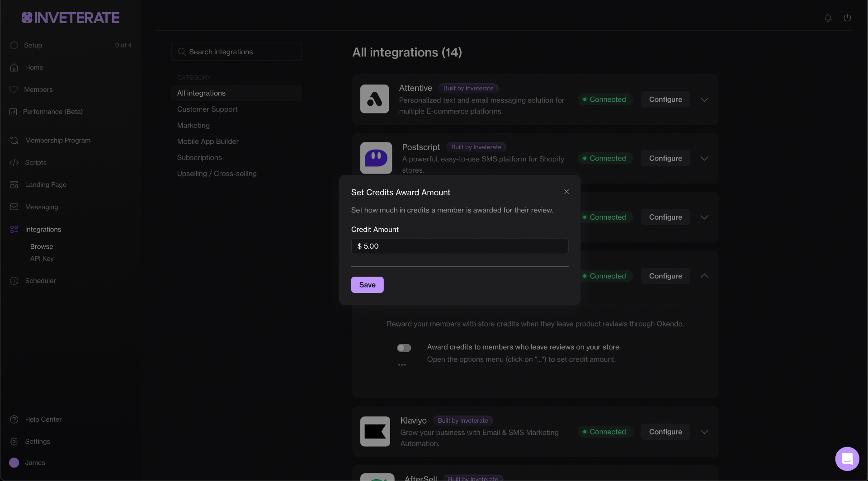Click the power logout icon
The width and height of the screenshot is (868, 481).
(847, 18)
